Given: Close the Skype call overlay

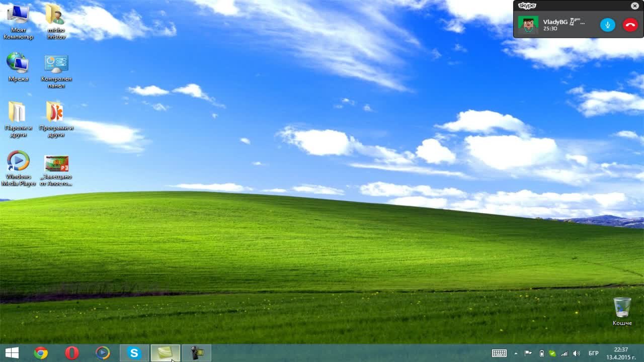Looking at the screenshot, I should 634,6.
